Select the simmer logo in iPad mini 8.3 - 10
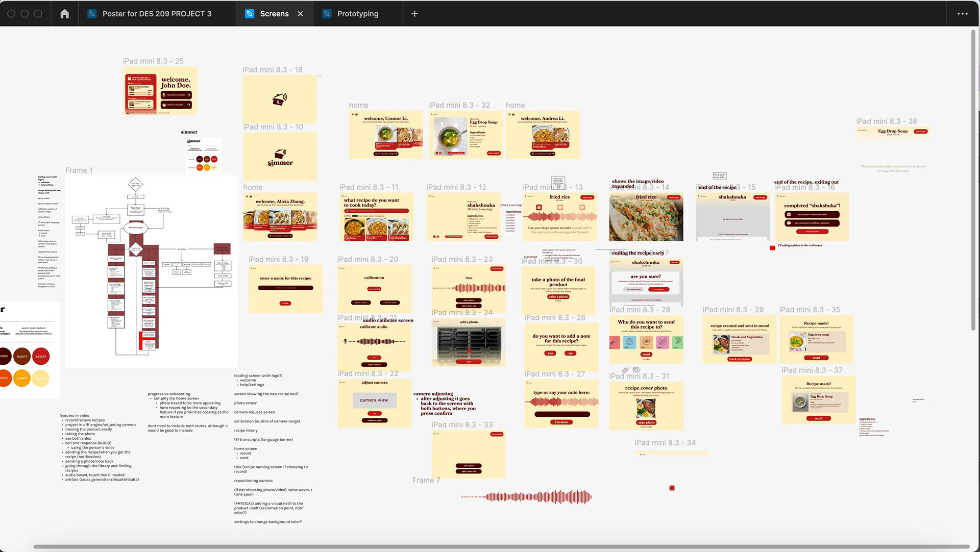 (x=280, y=158)
